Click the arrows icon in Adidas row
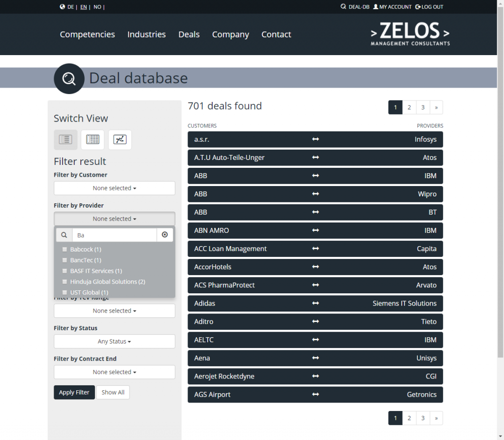The image size is (504, 440). [x=315, y=303]
